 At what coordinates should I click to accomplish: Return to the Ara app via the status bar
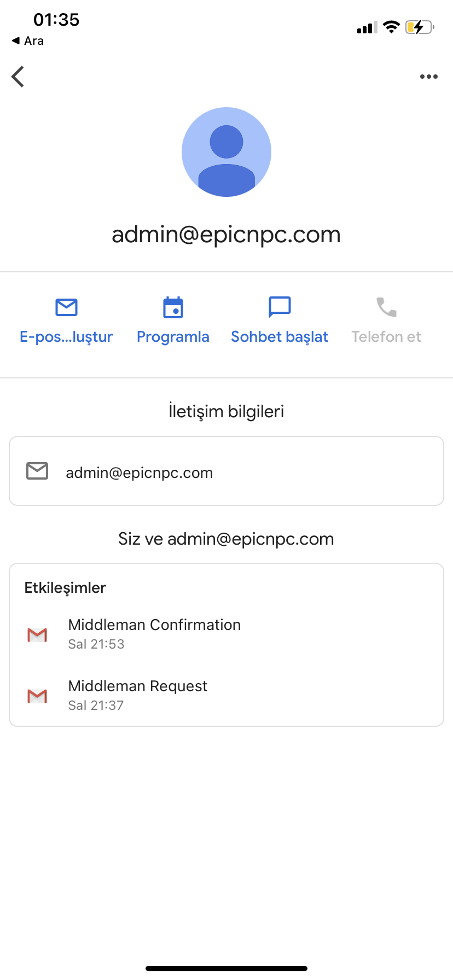coord(28,41)
